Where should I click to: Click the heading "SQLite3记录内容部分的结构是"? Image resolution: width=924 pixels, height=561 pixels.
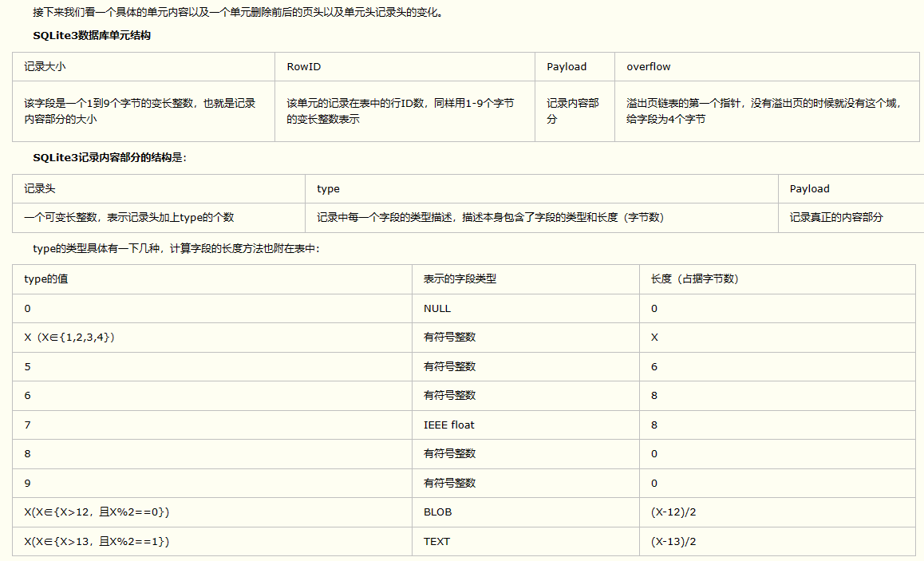109,158
